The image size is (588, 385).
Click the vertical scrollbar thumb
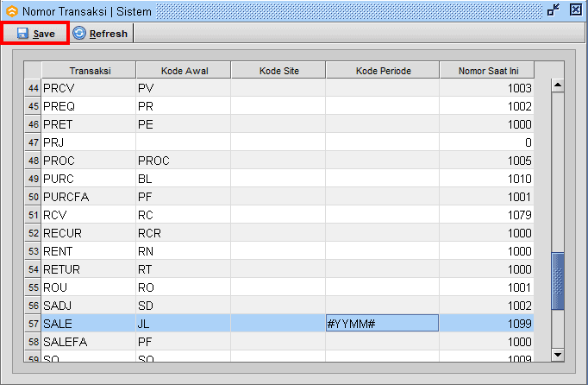click(558, 281)
